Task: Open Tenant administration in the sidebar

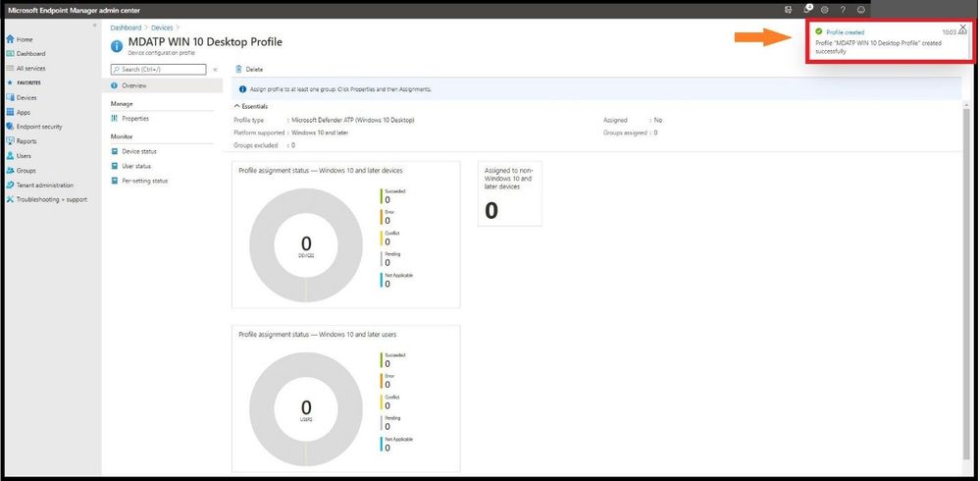Action: pos(44,186)
